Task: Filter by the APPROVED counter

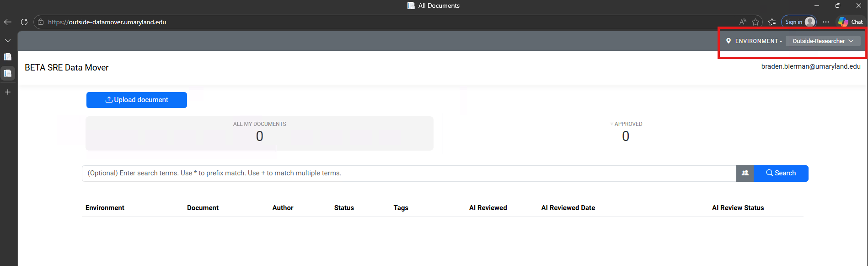Action: tap(626, 132)
